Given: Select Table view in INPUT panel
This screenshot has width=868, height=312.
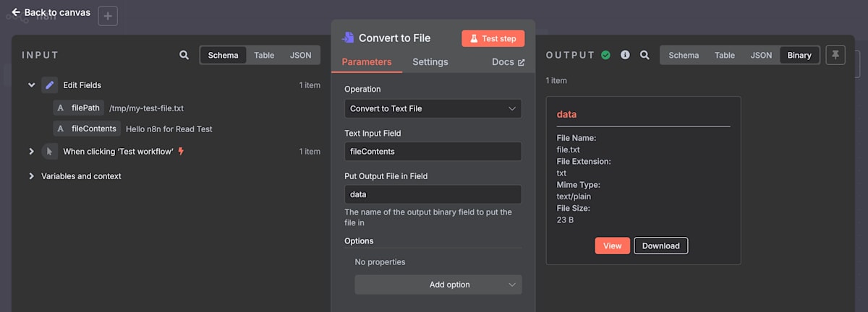Looking at the screenshot, I should tap(264, 55).
